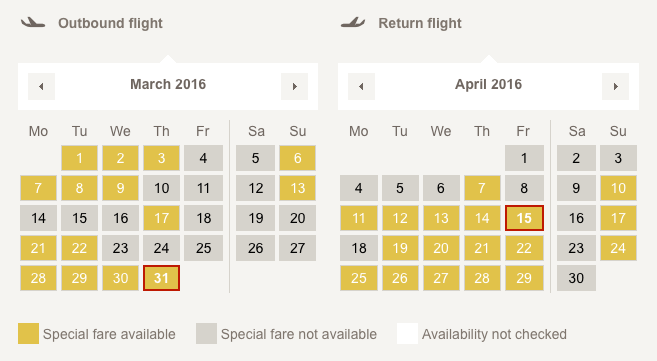Click the white Availability not checked swatch
This screenshot has width=657, height=361.
(x=407, y=333)
